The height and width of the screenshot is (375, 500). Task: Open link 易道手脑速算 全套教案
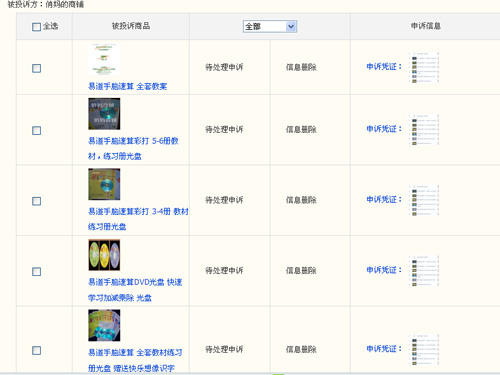(x=128, y=86)
